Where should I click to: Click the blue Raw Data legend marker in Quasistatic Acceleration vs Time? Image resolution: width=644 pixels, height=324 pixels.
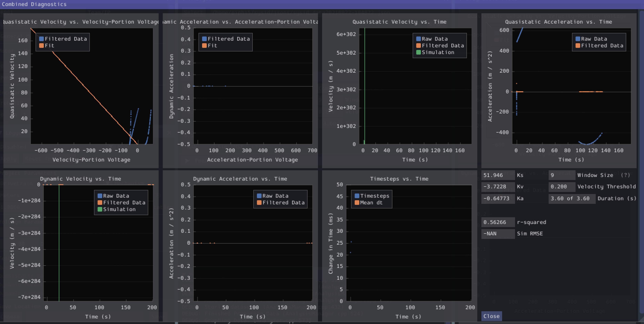[578, 39]
